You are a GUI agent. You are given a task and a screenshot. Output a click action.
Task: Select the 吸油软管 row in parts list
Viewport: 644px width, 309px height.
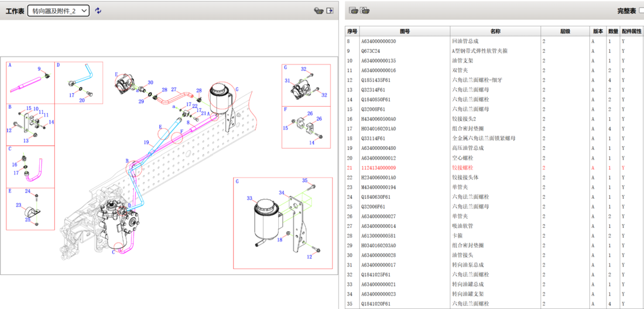click(462, 226)
